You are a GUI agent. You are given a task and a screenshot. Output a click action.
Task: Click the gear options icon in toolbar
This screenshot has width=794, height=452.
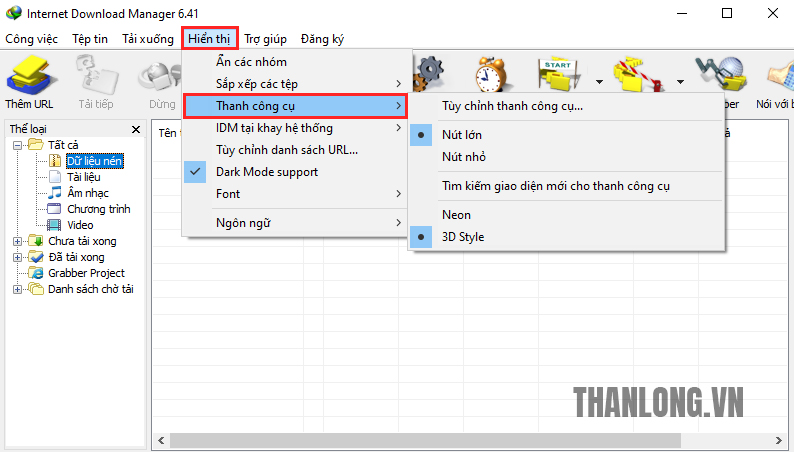pyautogui.click(x=429, y=71)
